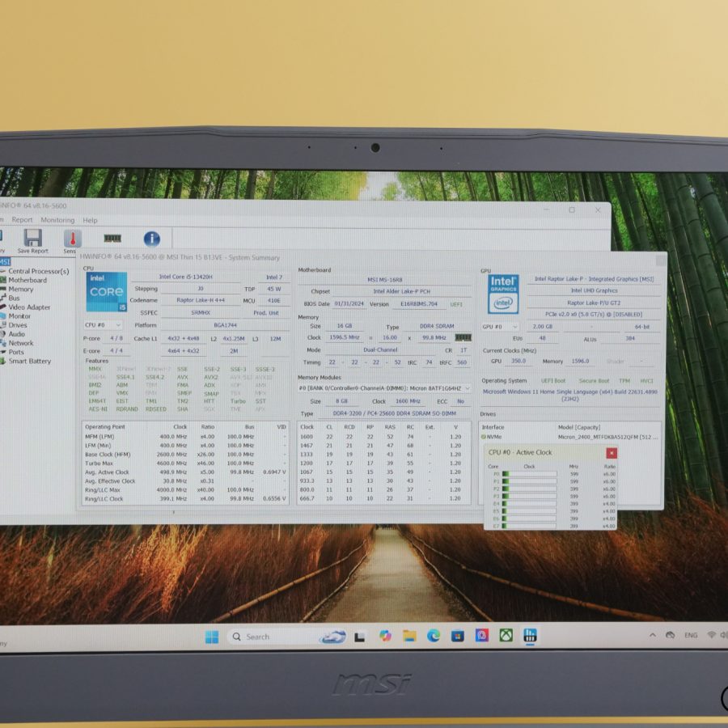
Task: Close the CPU #0 Active Clock panel
Action: tap(611, 453)
